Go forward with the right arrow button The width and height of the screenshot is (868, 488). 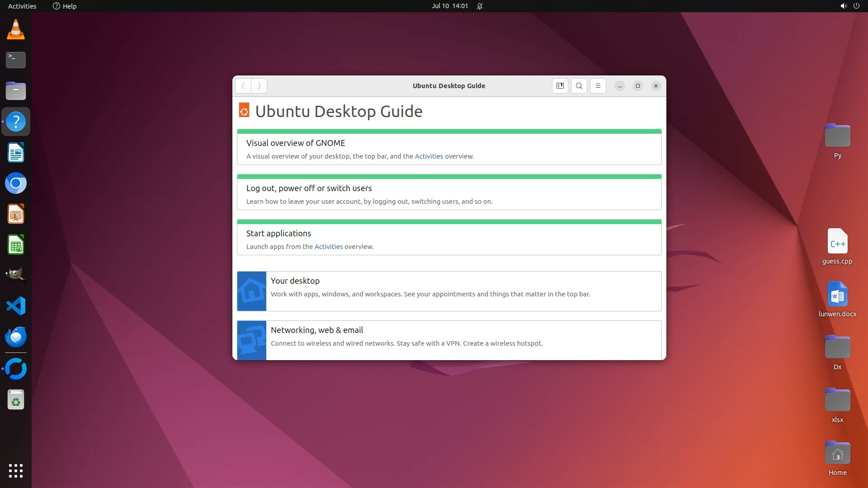point(259,86)
